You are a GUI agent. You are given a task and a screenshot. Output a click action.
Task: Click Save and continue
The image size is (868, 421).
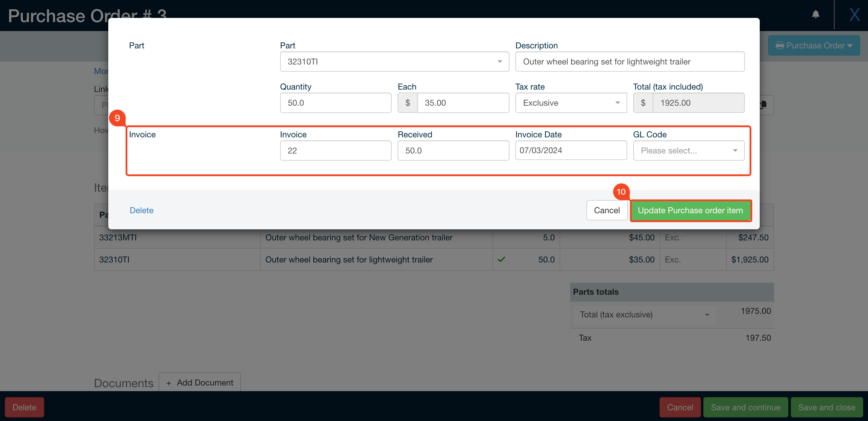click(745, 407)
